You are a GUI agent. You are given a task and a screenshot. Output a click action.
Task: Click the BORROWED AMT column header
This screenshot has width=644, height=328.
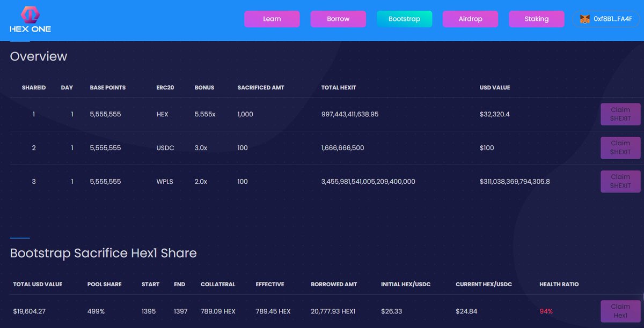point(334,285)
